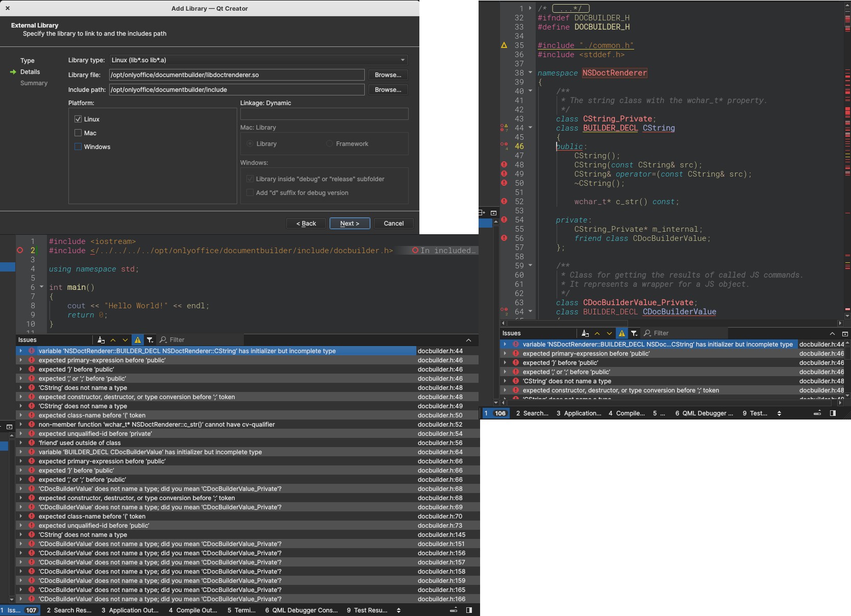The image size is (851, 616).
Task: Open '9 Test Resu...' tab in left window
Action: (x=367, y=610)
